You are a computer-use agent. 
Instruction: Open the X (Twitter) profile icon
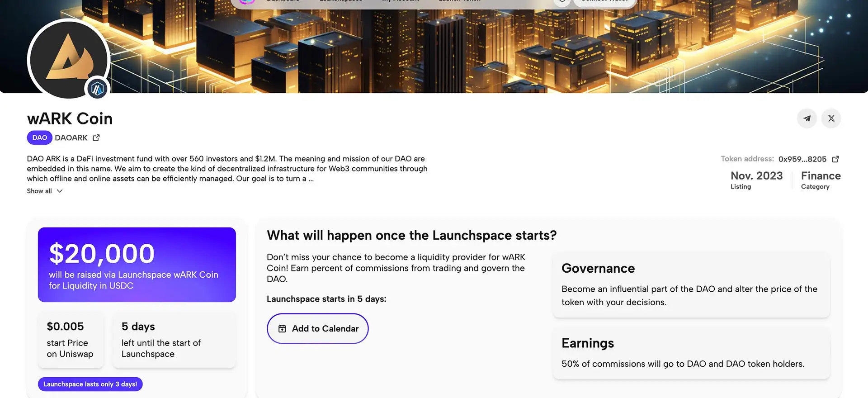[x=831, y=118]
